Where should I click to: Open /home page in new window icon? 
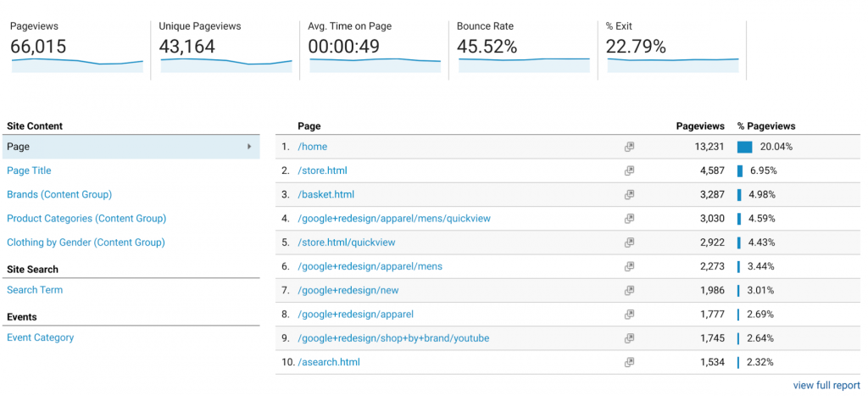pyautogui.click(x=629, y=147)
